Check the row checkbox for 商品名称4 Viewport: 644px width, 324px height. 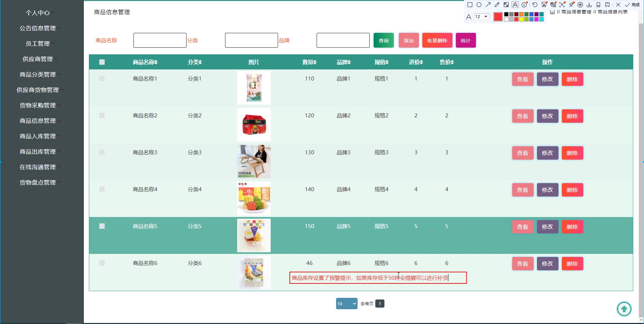click(x=102, y=189)
